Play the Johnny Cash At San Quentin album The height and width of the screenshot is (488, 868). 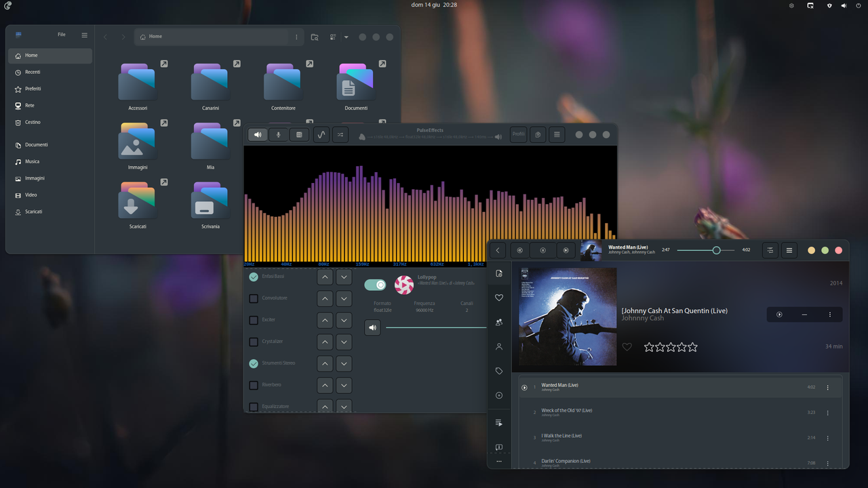click(x=779, y=314)
